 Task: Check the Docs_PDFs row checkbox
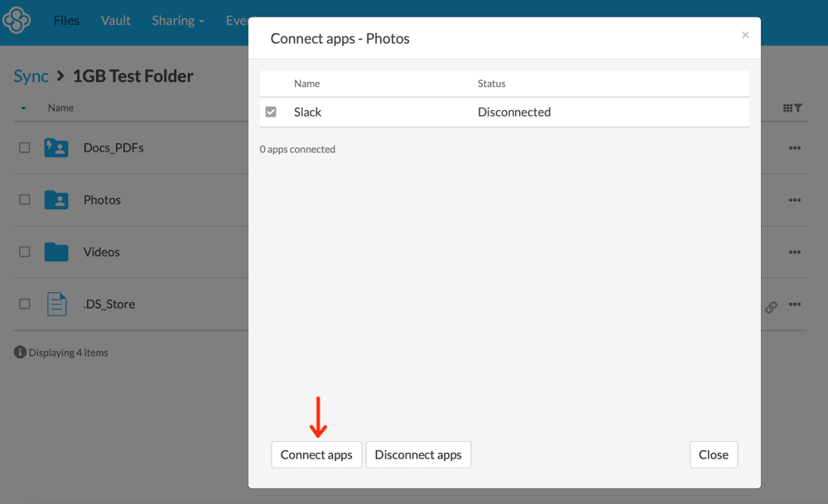tap(25, 148)
